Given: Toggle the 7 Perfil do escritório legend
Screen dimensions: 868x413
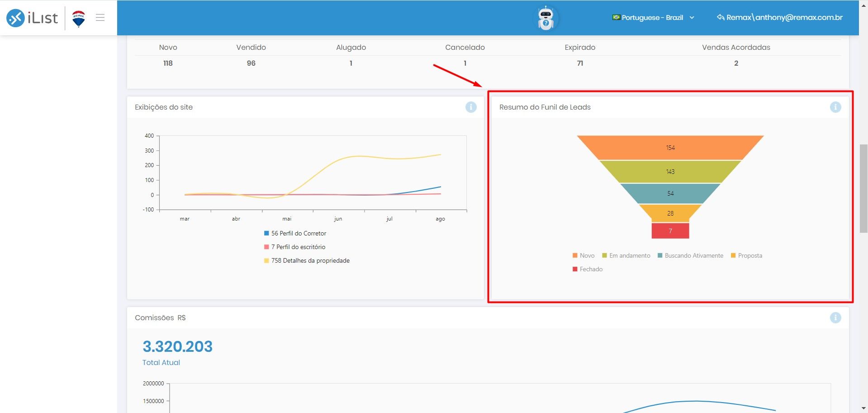Looking at the screenshot, I should [x=294, y=247].
